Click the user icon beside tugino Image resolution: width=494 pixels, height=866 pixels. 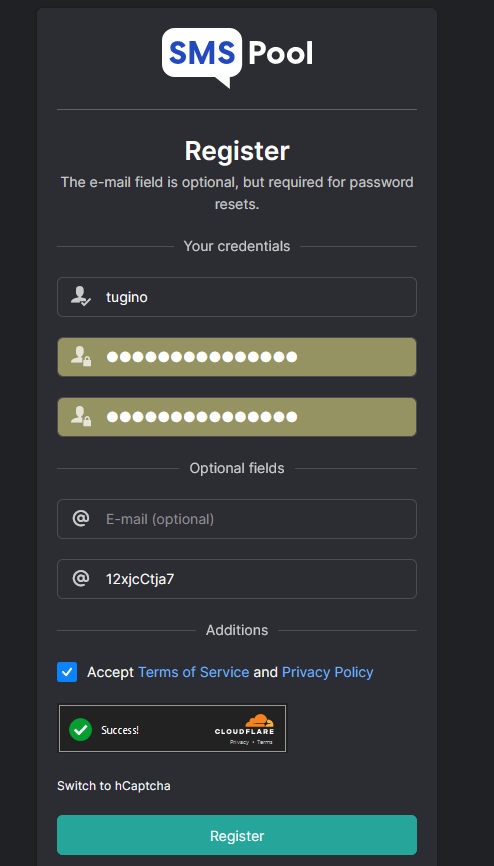point(81,297)
